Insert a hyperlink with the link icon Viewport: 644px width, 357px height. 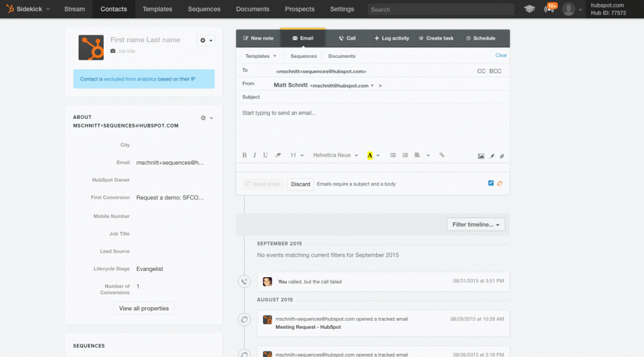442,155
